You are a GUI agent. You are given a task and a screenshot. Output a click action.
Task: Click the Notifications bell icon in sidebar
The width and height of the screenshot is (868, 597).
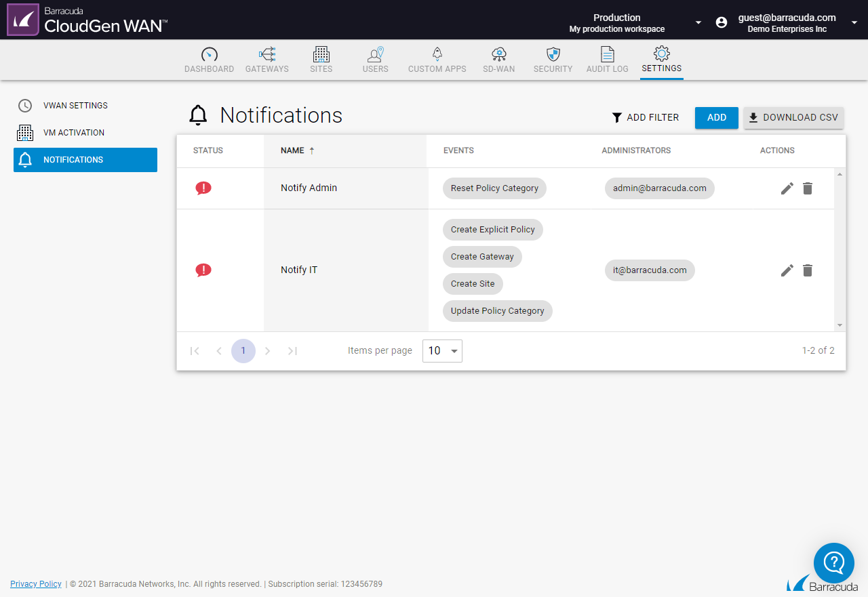coord(25,160)
